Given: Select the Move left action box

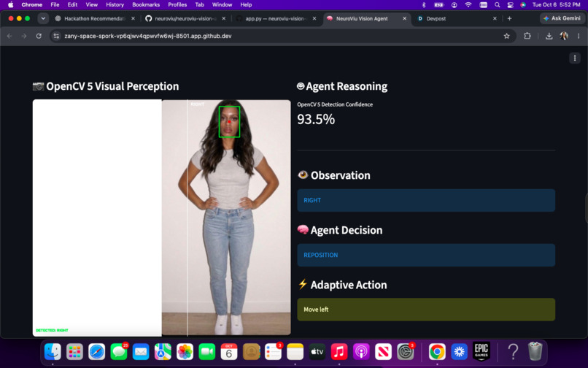Looking at the screenshot, I should 426,310.
